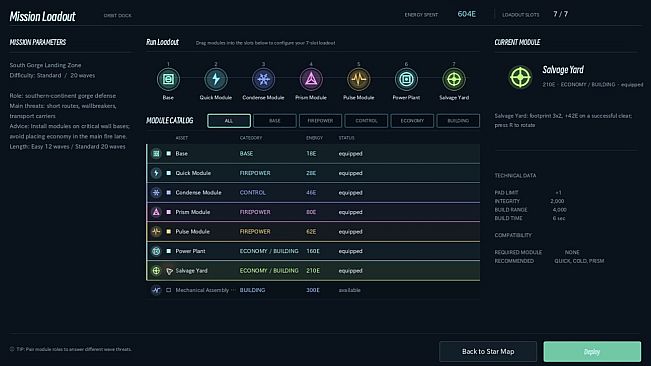Click the 'available' status text
This screenshot has height=366, width=651.
click(x=349, y=290)
